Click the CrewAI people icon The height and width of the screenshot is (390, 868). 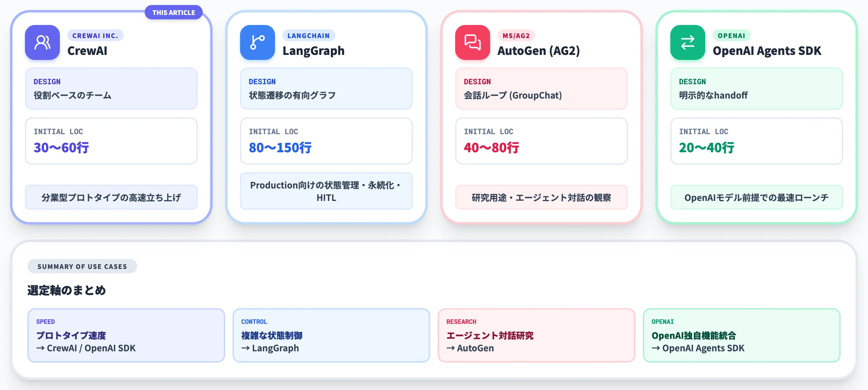point(42,42)
